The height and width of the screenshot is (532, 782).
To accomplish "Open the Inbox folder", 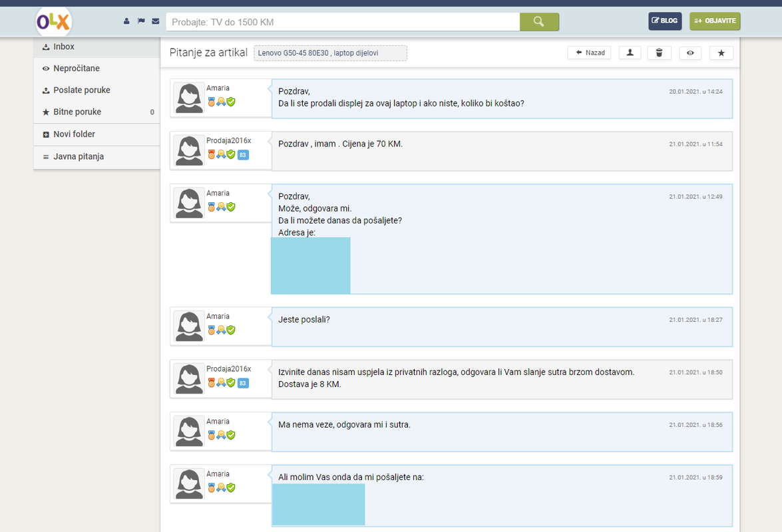I will pyautogui.click(x=97, y=47).
